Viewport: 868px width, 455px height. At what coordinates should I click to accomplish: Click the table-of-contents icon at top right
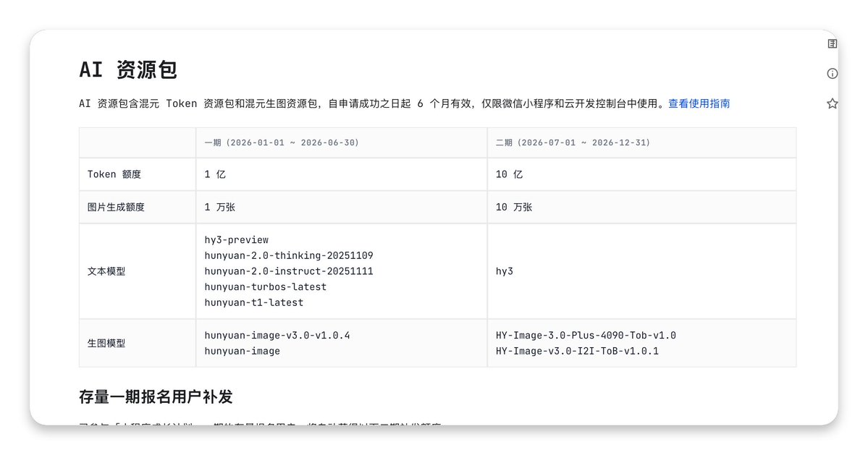832,43
